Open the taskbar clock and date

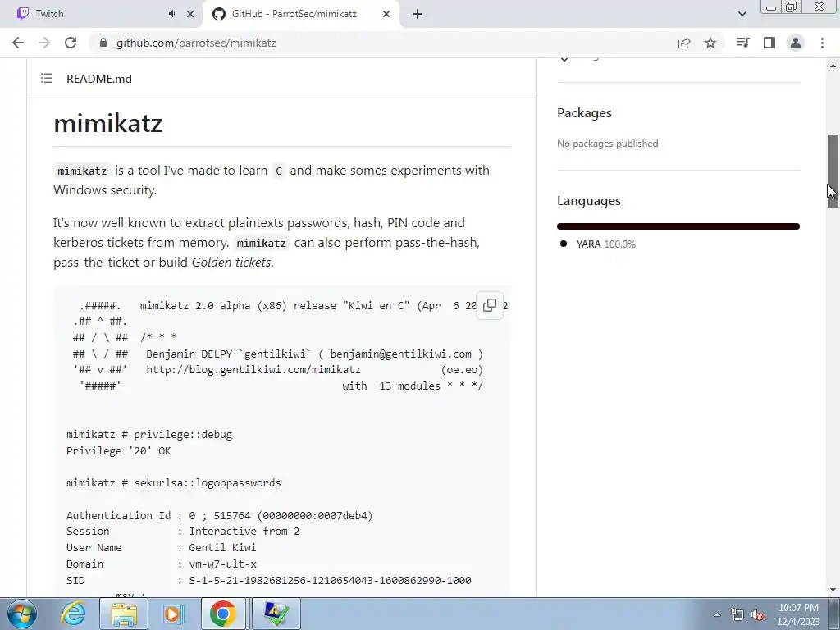pos(799,614)
